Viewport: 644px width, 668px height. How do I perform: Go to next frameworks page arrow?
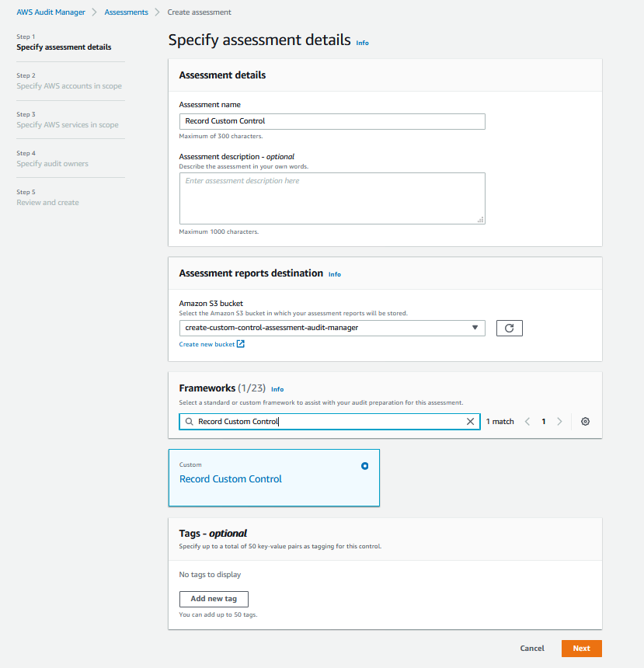[559, 421]
